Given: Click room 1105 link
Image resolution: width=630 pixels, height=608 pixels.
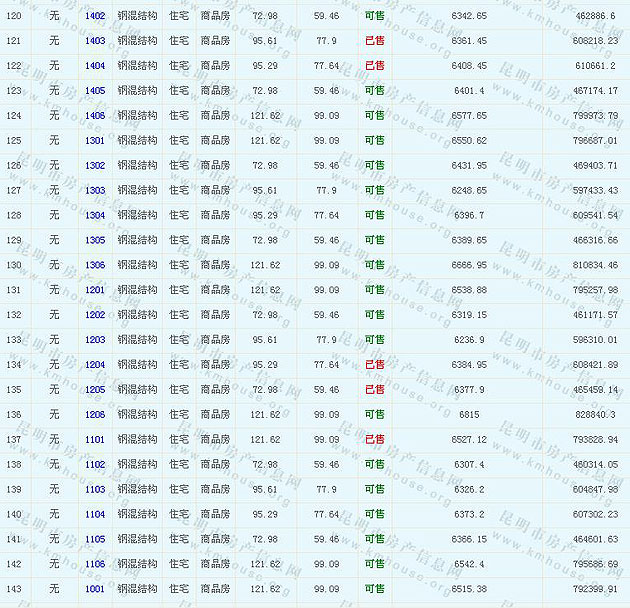Looking at the screenshot, I should pyautogui.click(x=94, y=539).
